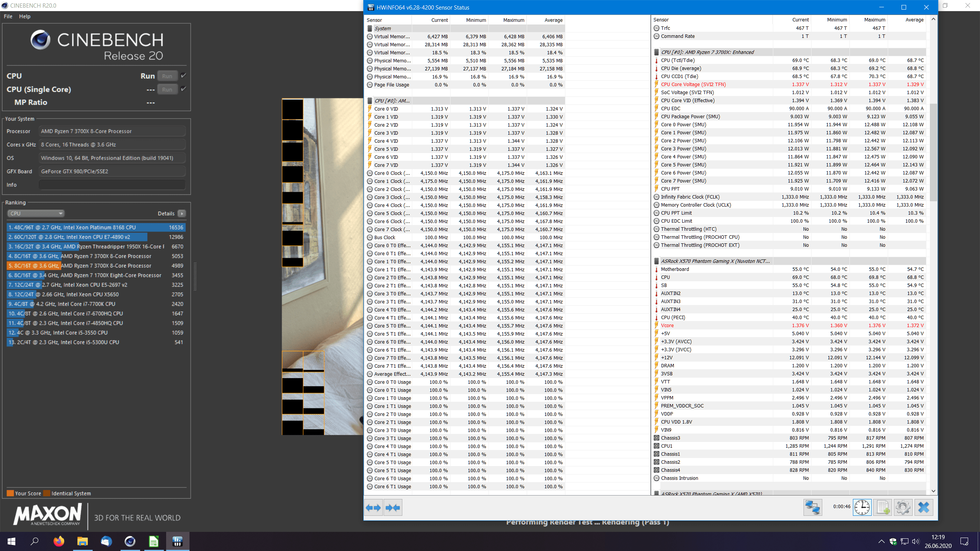Open CPU ranking dropdown in Cinebench
The width and height of the screenshot is (980, 551).
tap(36, 214)
